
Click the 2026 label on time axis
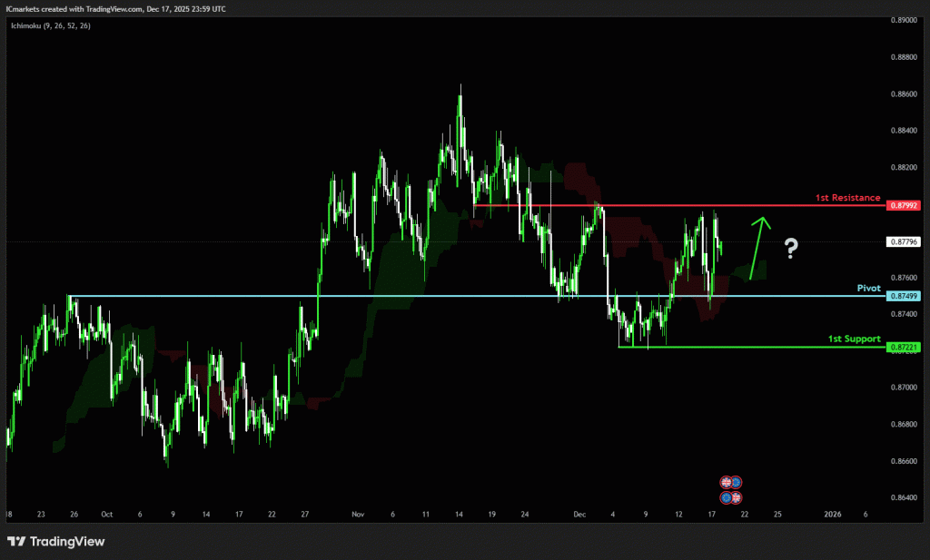click(832, 514)
